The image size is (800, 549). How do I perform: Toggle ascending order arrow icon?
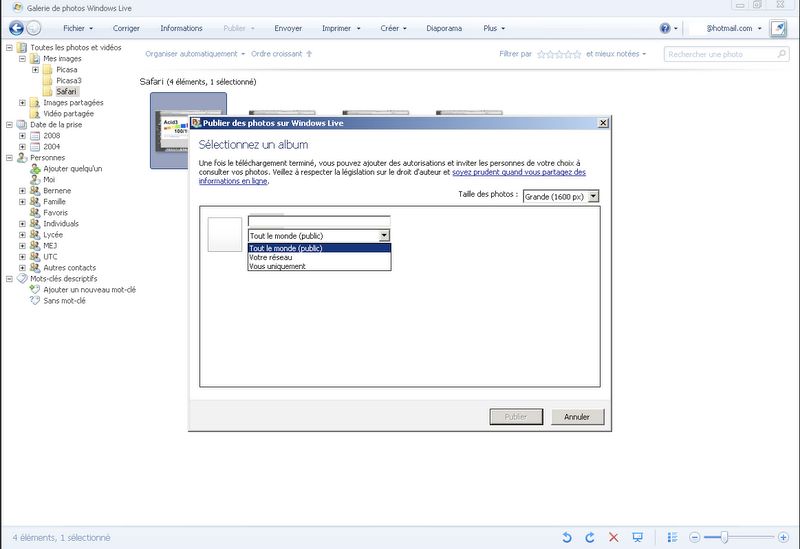[x=309, y=54]
